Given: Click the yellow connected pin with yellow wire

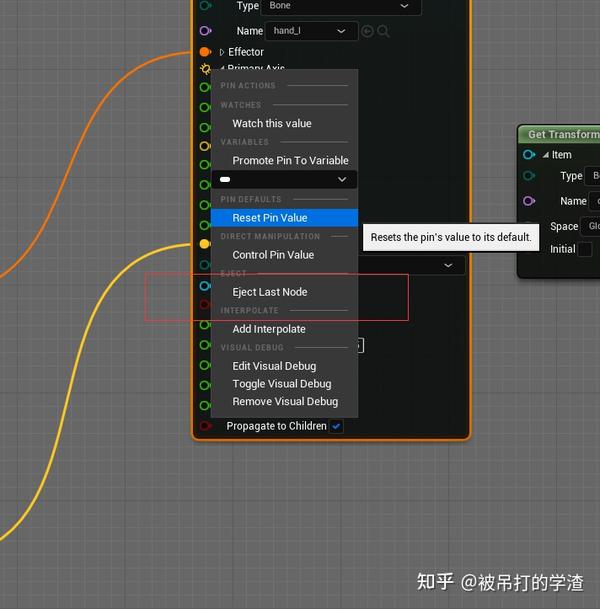Looking at the screenshot, I should click(205, 244).
